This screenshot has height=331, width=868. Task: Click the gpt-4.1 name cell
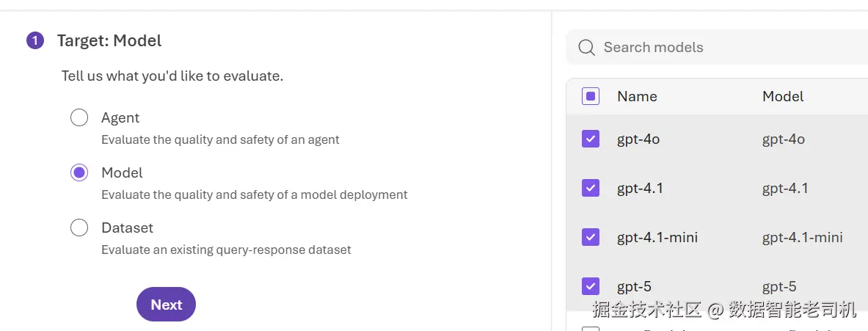coord(640,189)
